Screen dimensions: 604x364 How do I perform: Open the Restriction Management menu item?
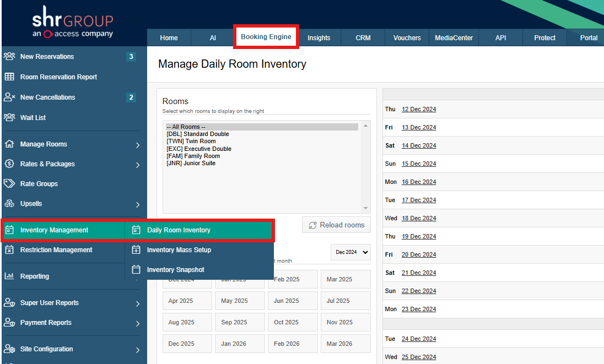point(63,249)
